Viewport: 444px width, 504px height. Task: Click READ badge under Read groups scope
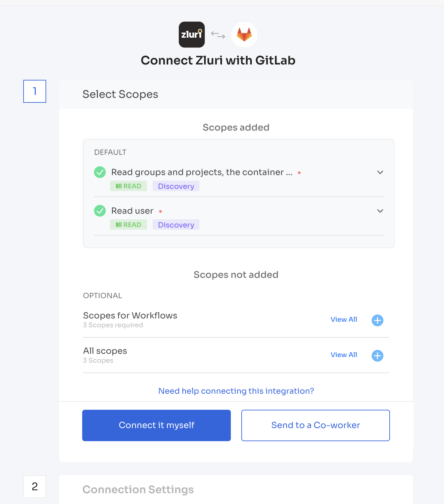coord(128,186)
